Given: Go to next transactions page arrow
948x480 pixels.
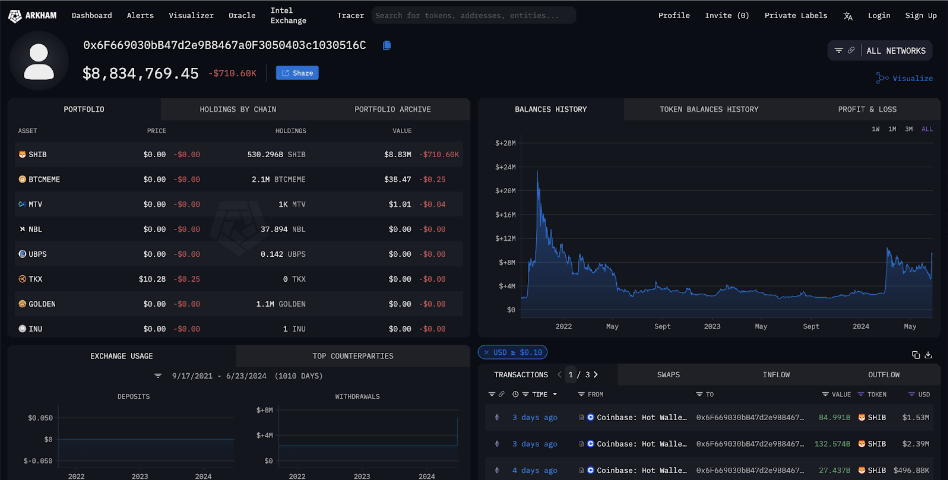Looking at the screenshot, I should pyautogui.click(x=596, y=375).
